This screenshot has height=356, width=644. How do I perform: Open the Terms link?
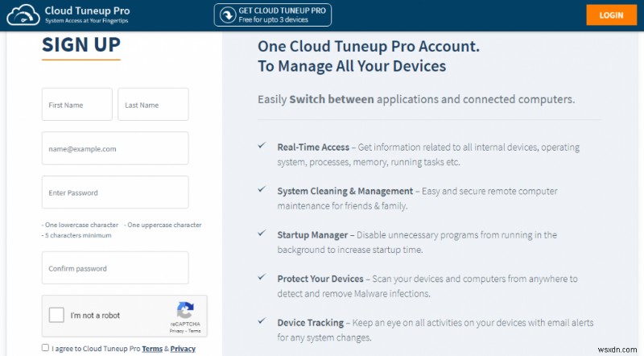(x=152, y=349)
